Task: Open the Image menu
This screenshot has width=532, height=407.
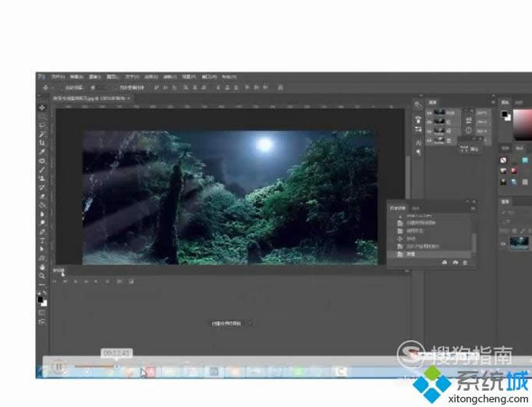Action: (x=95, y=77)
